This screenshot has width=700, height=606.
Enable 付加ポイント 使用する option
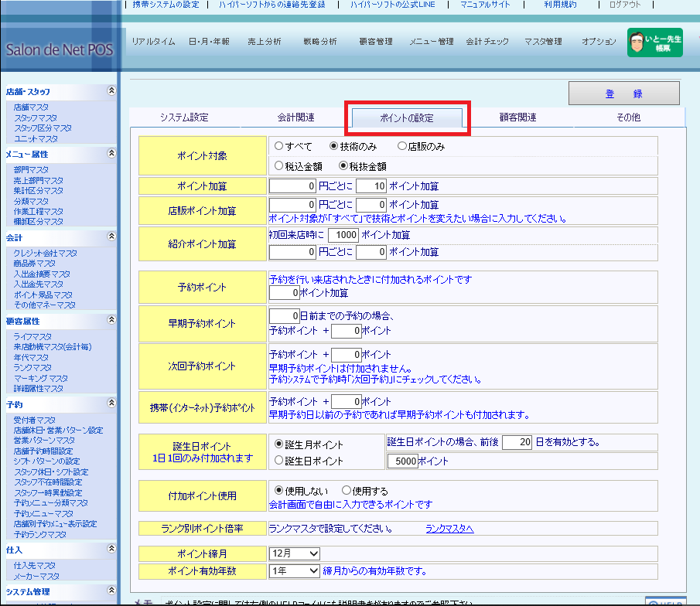click(x=346, y=491)
